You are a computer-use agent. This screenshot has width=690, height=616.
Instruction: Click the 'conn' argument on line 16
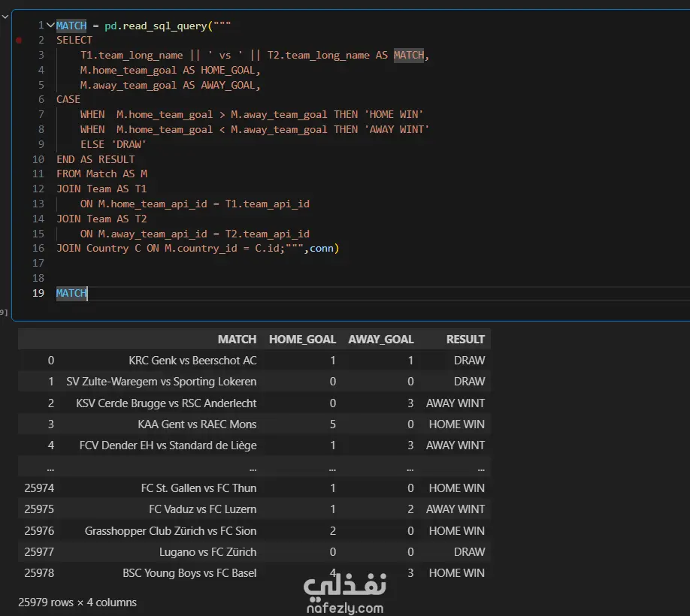[x=322, y=249]
